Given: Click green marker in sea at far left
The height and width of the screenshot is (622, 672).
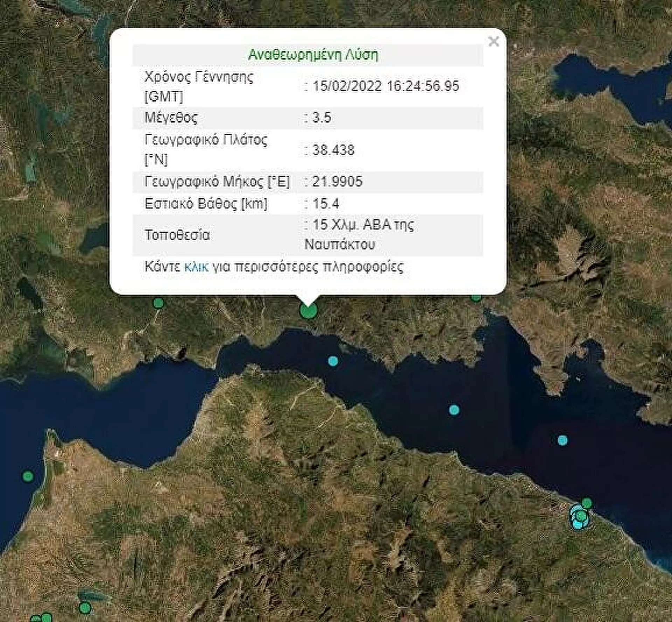Looking at the screenshot, I should pos(28,476).
